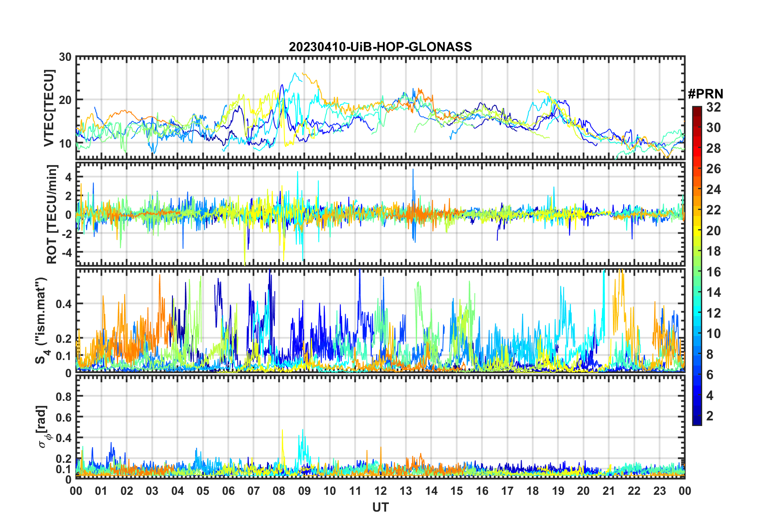The width and height of the screenshot is (761, 532).
Task: Click the cyan VTEC peak near 09 UT
Action: (295, 74)
